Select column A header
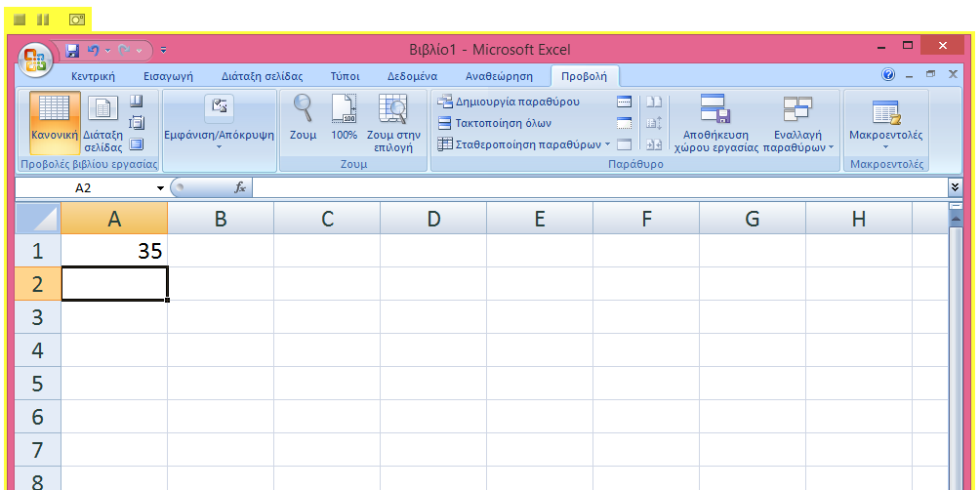Screen dimensions: 980x490 pos(114,219)
